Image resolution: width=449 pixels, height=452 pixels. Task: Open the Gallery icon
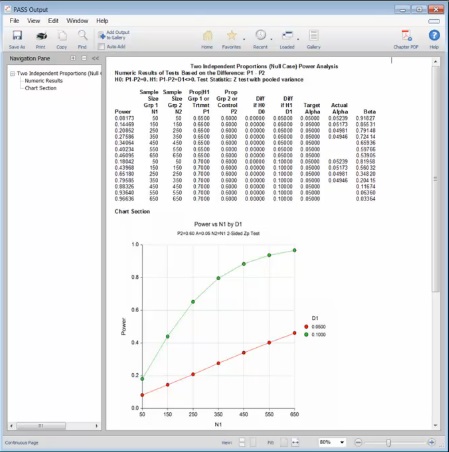[313, 35]
